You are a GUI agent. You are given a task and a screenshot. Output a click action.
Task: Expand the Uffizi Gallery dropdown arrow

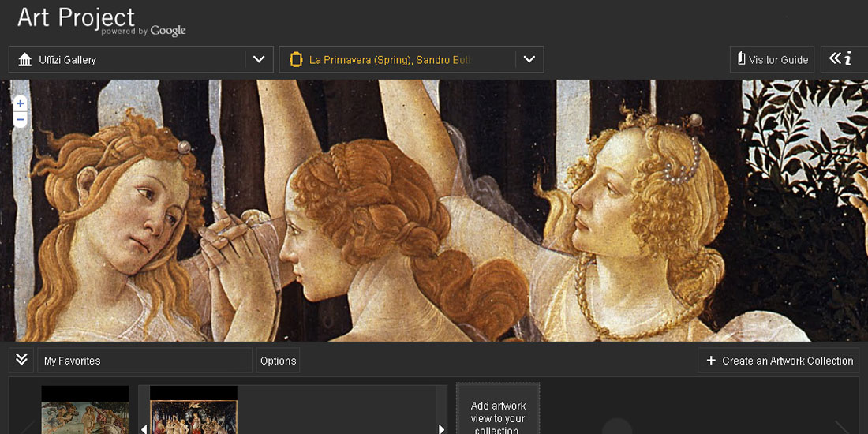259,59
